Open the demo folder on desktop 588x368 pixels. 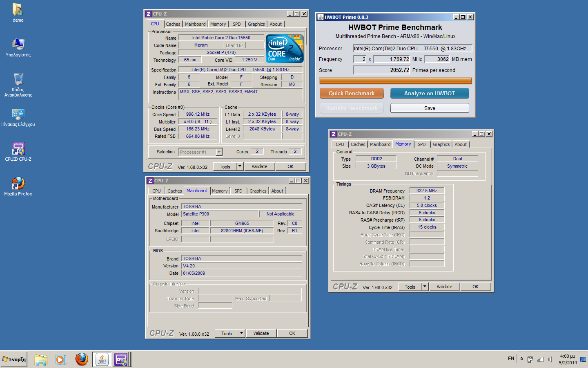click(x=18, y=13)
